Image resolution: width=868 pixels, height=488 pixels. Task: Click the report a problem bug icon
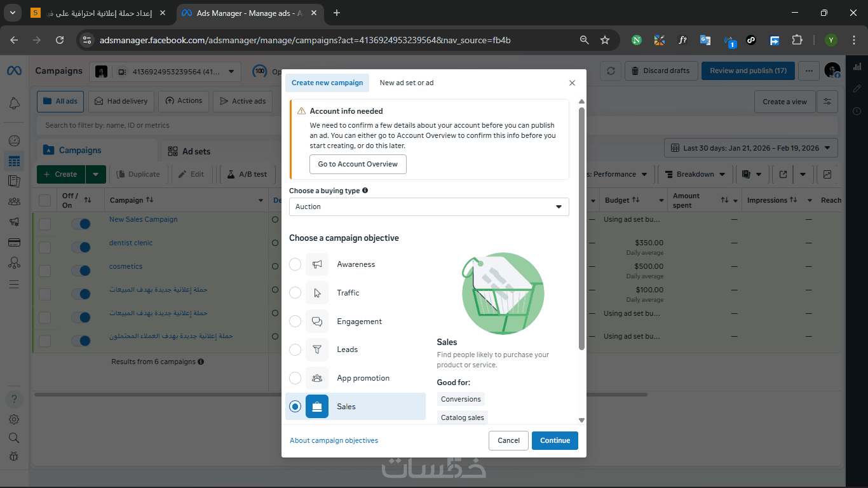point(14,456)
